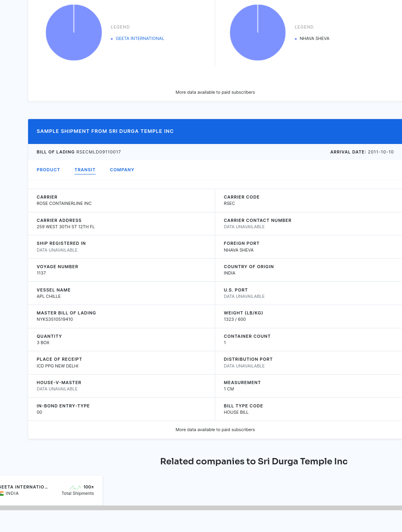Select bill type code HOUSE BILL

[x=236, y=412]
